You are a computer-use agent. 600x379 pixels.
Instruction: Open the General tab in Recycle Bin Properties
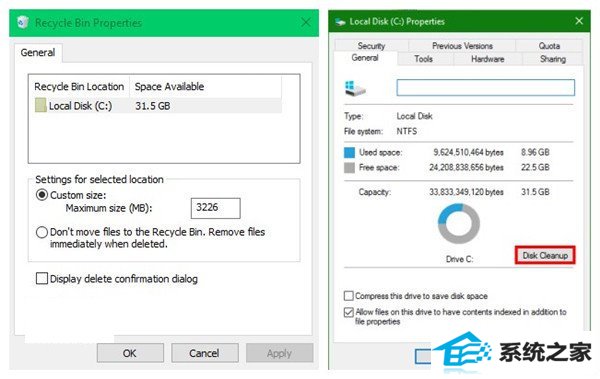pos(38,52)
